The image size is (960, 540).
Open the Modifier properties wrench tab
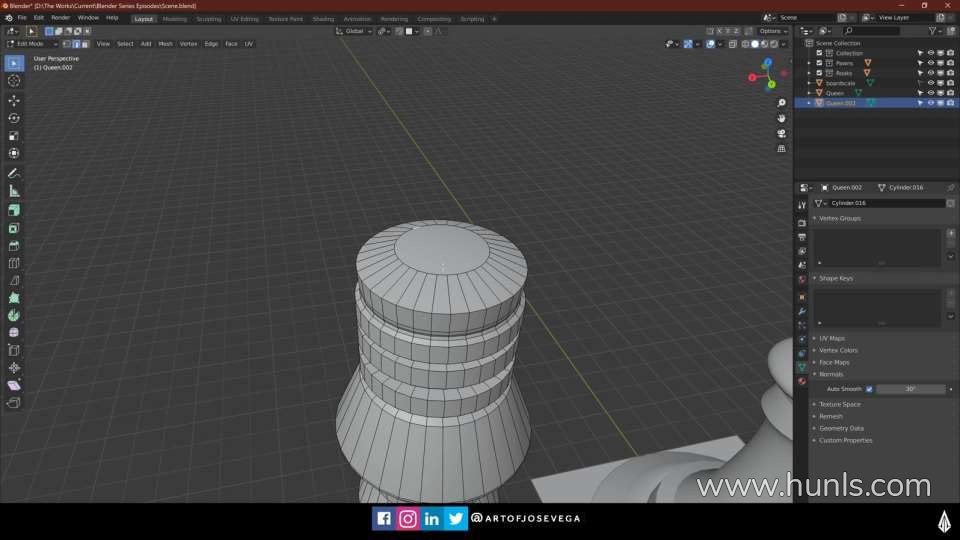(802, 311)
